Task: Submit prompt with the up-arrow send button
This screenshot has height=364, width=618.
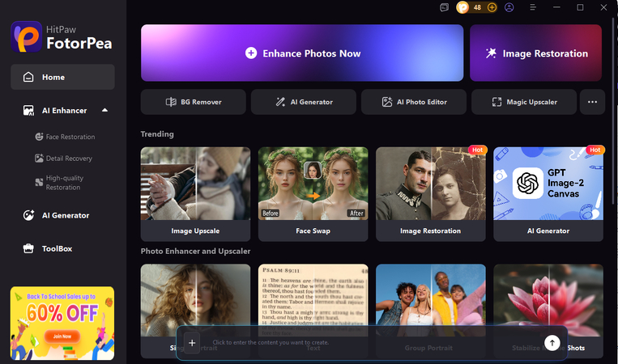Action: (552, 343)
